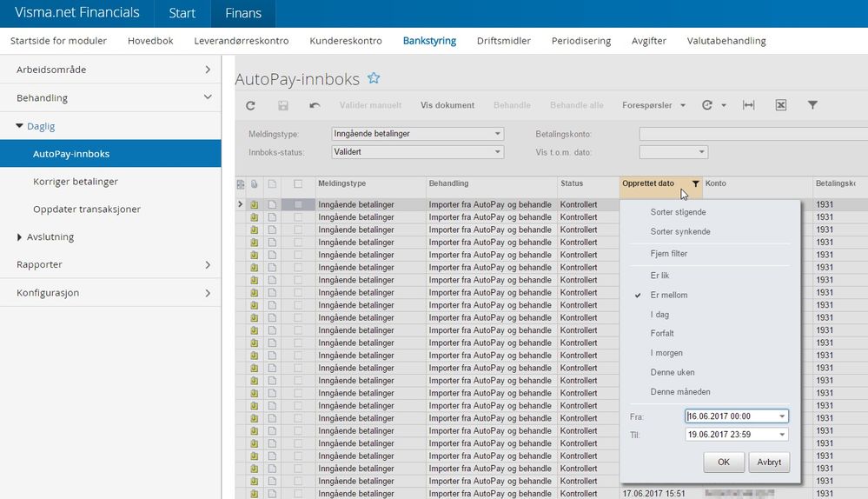Open the Innboks-status dropdown
868x499 pixels.
point(497,152)
